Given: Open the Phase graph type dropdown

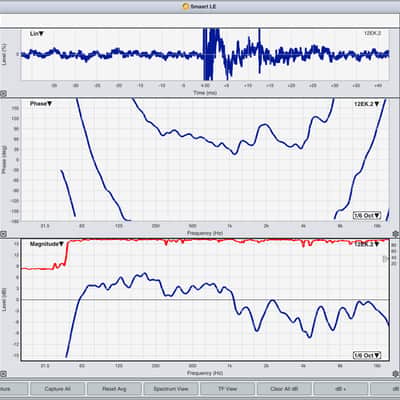Looking at the screenshot, I should (x=41, y=104).
